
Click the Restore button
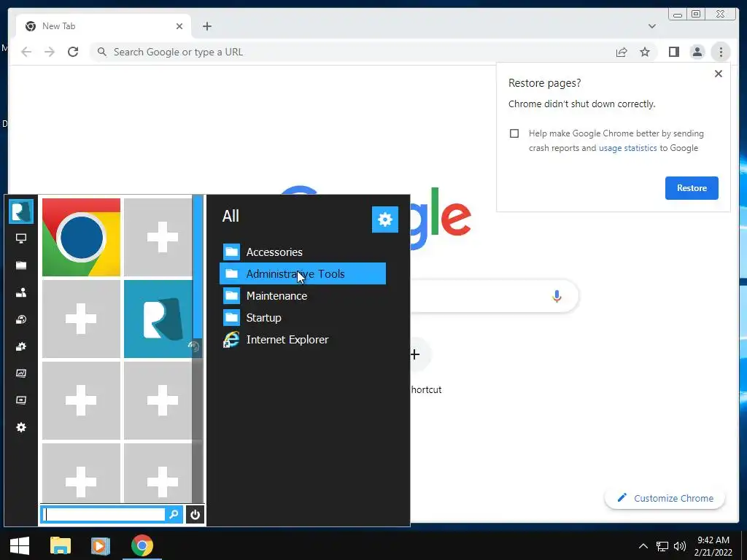(692, 188)
